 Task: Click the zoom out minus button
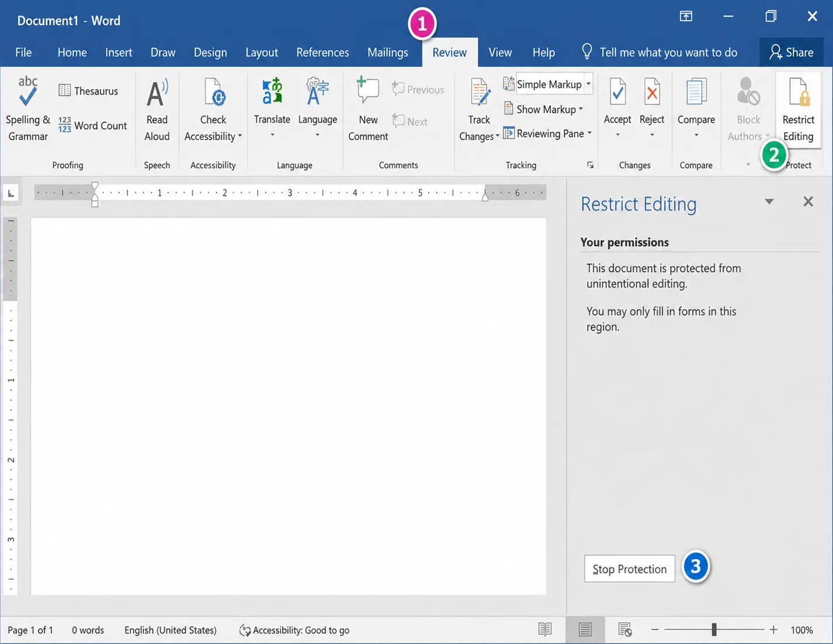click(655, 629)
